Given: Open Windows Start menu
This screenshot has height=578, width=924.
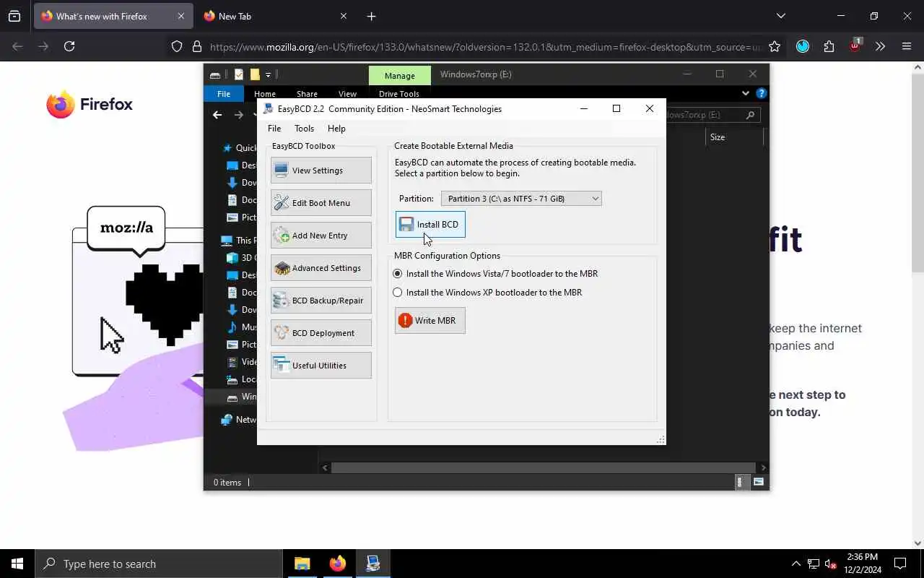Looking at the screenshot, I should pos(17,564).
